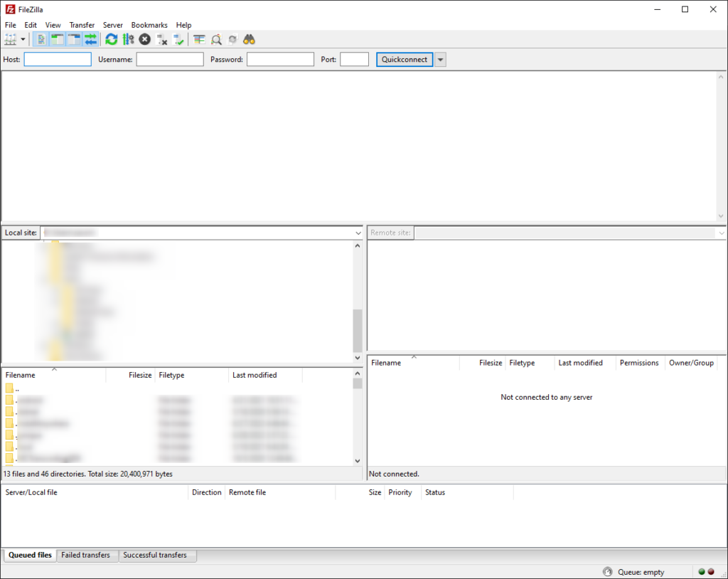The image size is (728, 579).
Task: Expand Remote site path dropdown
Action: tap(721, 233)
